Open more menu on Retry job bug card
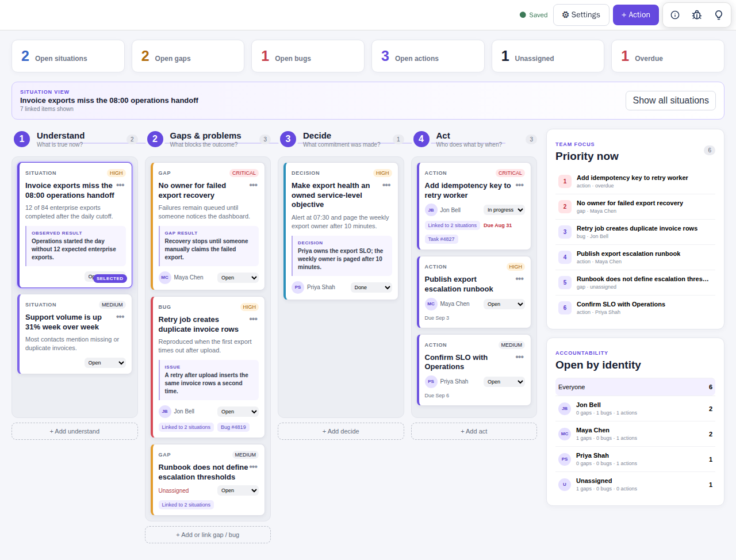Screen dimensions: 736x560 tap(254, 319)
